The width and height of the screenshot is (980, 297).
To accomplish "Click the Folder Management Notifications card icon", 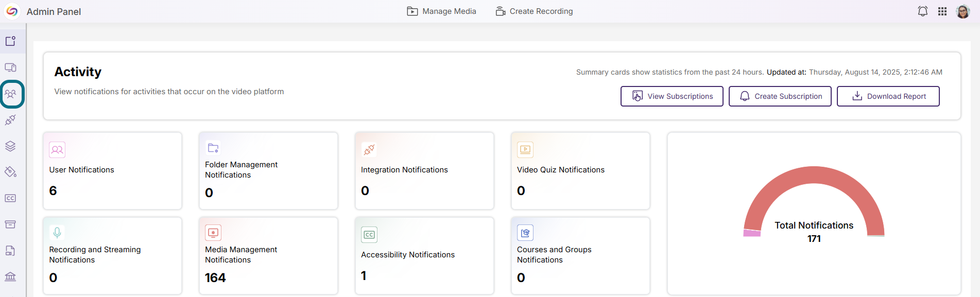I will point(213,148).
